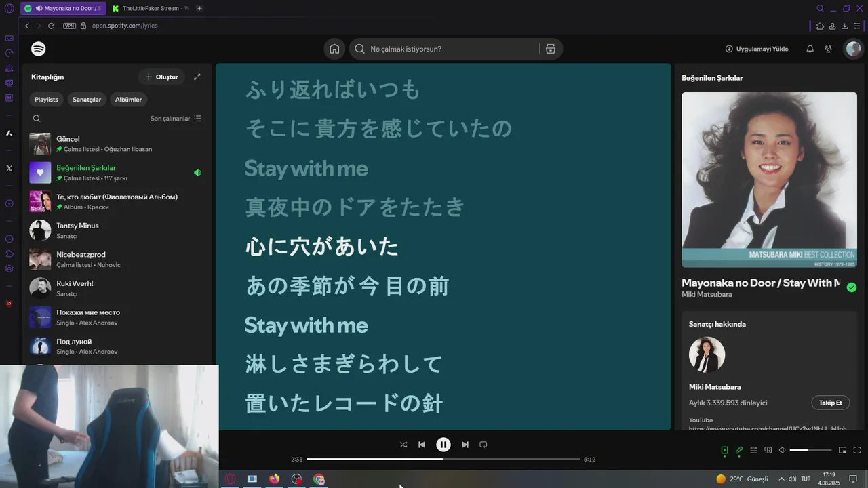Click the large album cover thumbnail
Image resolution: width=868 pixels, height=488 pixels.
tap(769, 180)
